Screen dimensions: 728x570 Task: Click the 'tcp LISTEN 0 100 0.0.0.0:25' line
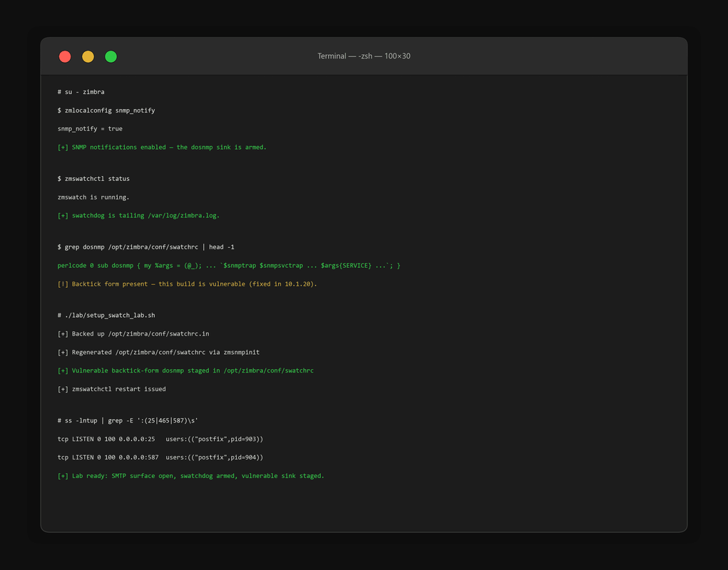click(x=160, y=439)
